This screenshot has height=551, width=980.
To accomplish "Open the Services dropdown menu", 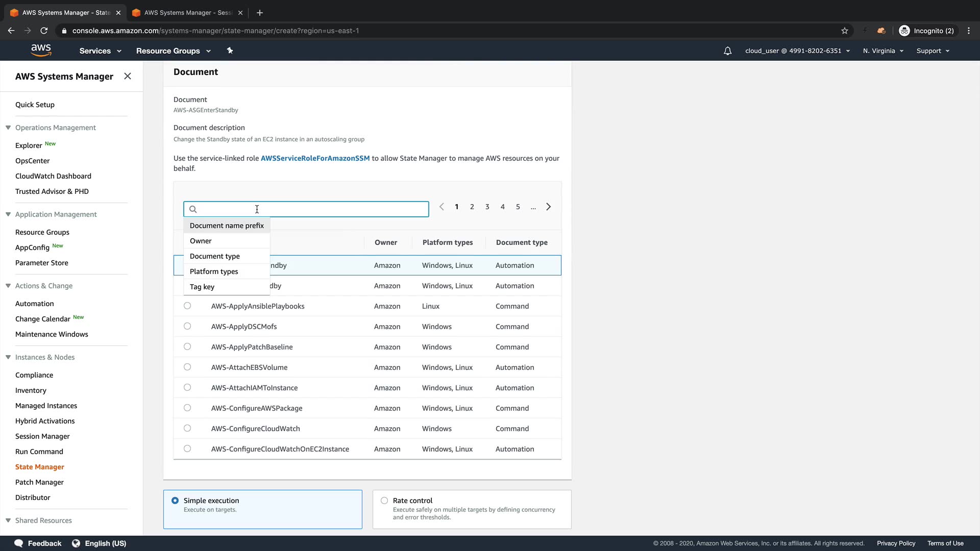I will tap(100, 51).
